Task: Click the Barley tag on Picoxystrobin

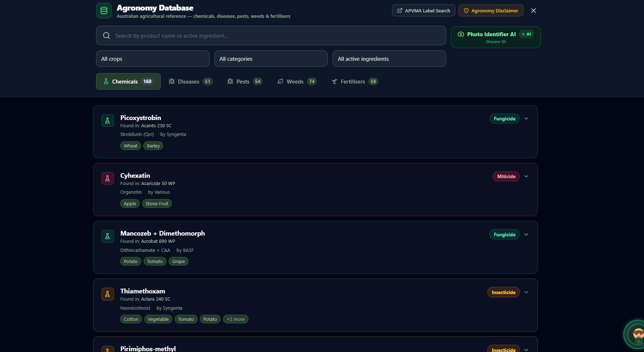Action: pos(153,146)
